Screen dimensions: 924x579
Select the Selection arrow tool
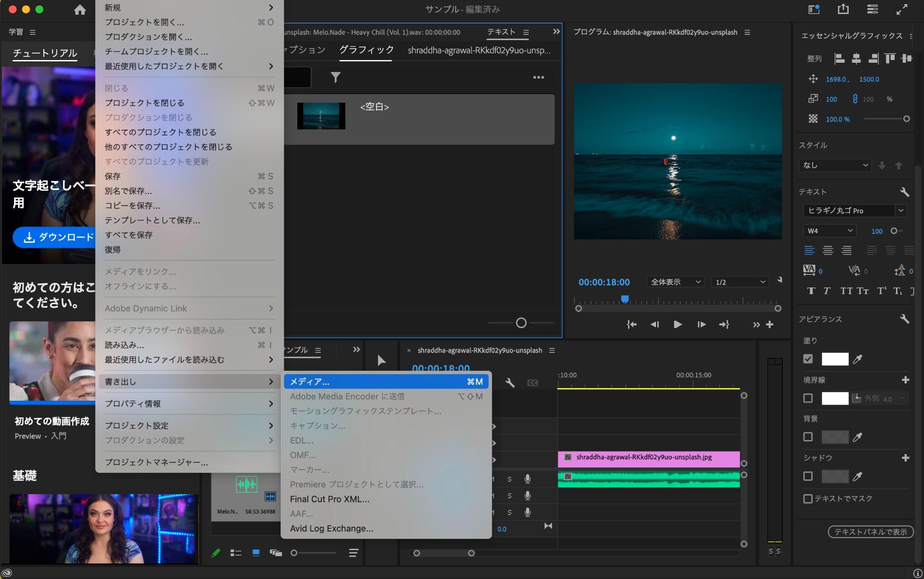[x=381, y=360]
